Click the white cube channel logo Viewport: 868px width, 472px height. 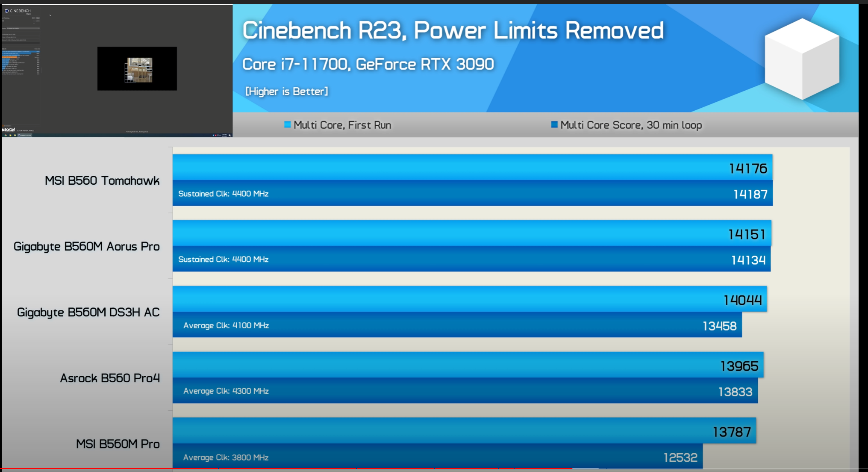pyautogui.click(x=802, y=59)
